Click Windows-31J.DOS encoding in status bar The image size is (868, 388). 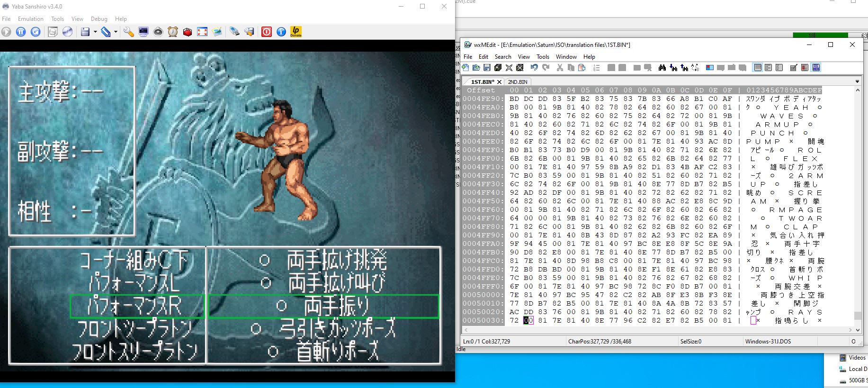click(x=768, y=341)
